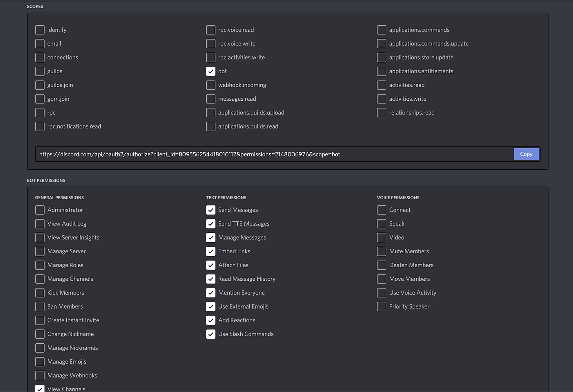Disable the Manage Messages permission
Viewport: 573px width, 392px height.
(210, 237)
